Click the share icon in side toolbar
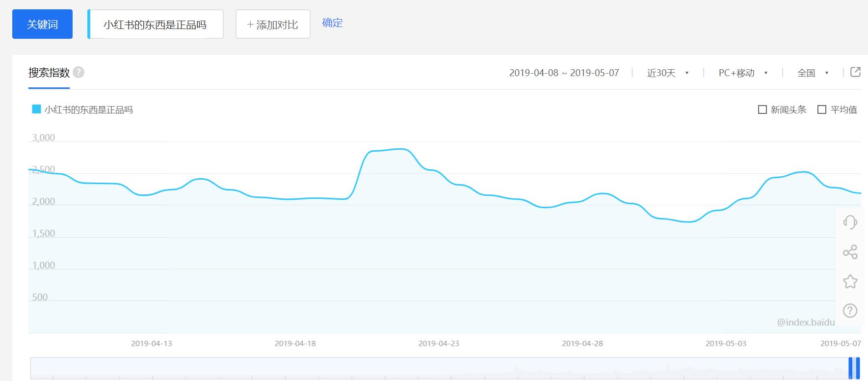The height and width of the screenshot is (381, 868). pyautogui.click(x=850, y=252)
